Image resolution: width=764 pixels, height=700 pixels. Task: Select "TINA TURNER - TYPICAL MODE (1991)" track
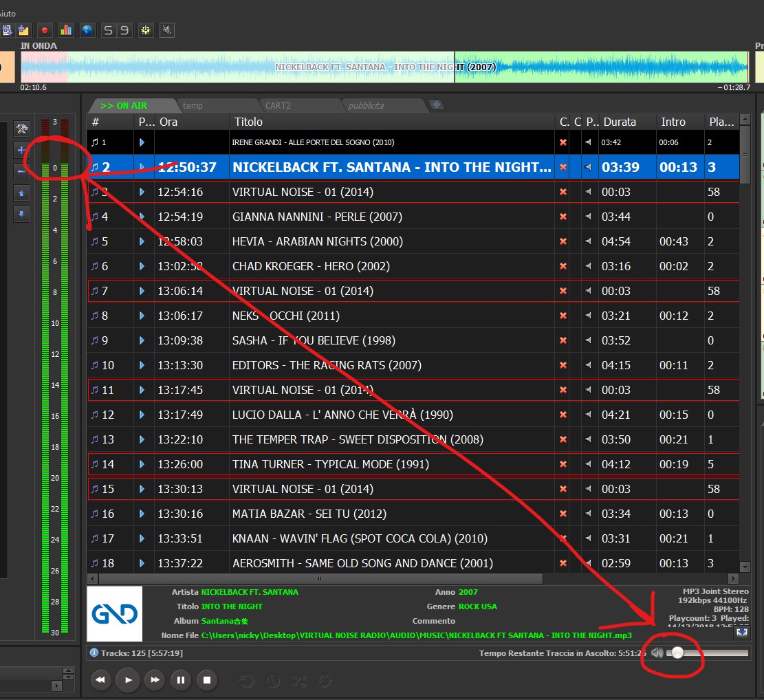click(330, 464)
